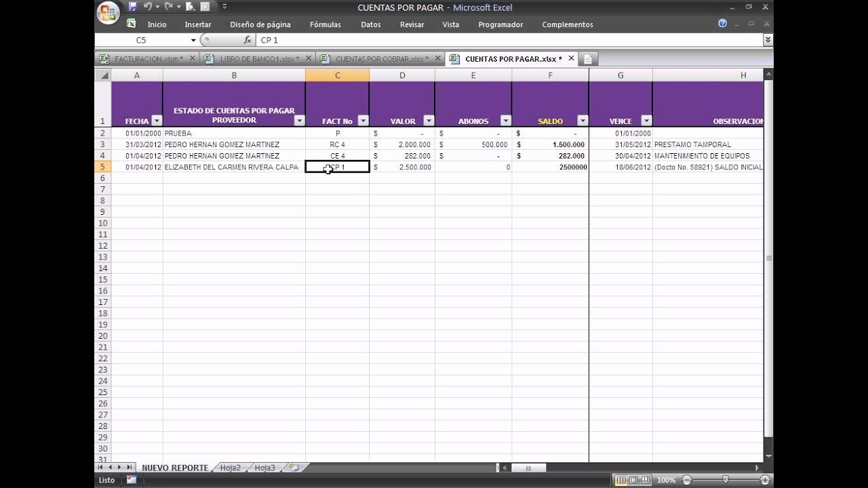
Task: Click the fx insert function icon
Action: [x=248, y=40]
